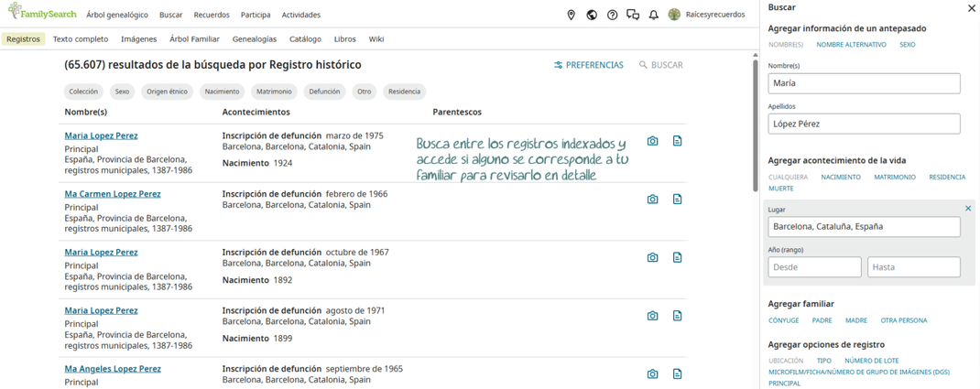Add MUERTE life event

click(x=780, y=188)
